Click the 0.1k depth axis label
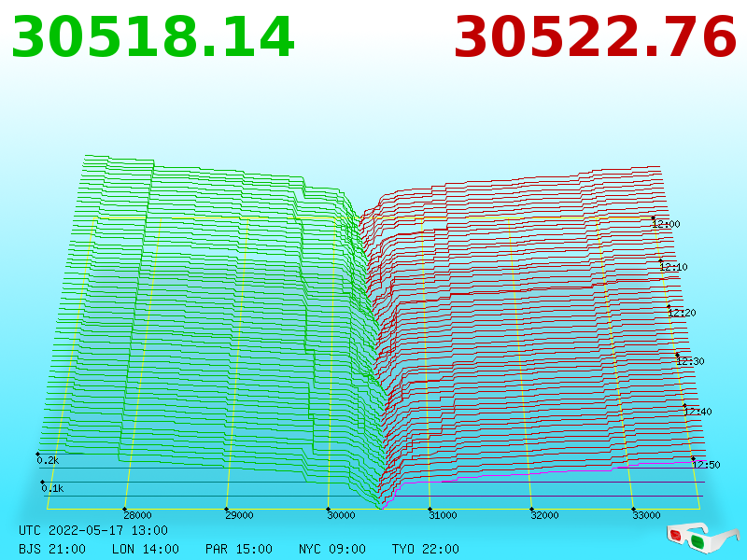This screenshot has width=747, height=560. pyautogui.click(x=52, y=488)
